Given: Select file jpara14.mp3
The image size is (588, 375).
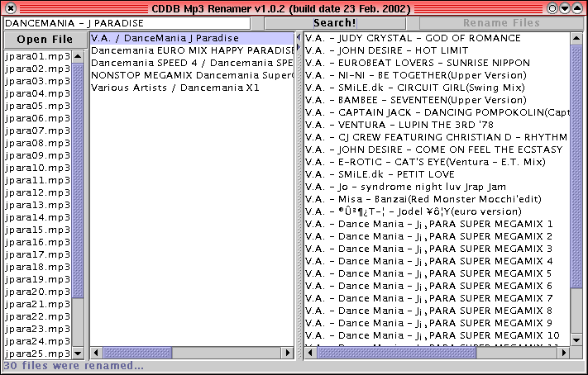Looking at the screenshot, I should [x=37, y=217].
